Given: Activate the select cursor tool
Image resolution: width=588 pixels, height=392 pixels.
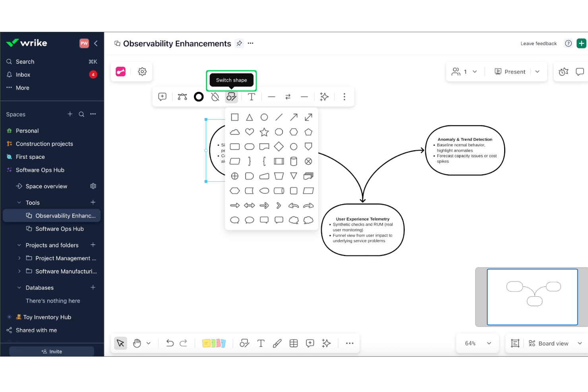Looking at the screenshot, I should [x=121, y=343].
